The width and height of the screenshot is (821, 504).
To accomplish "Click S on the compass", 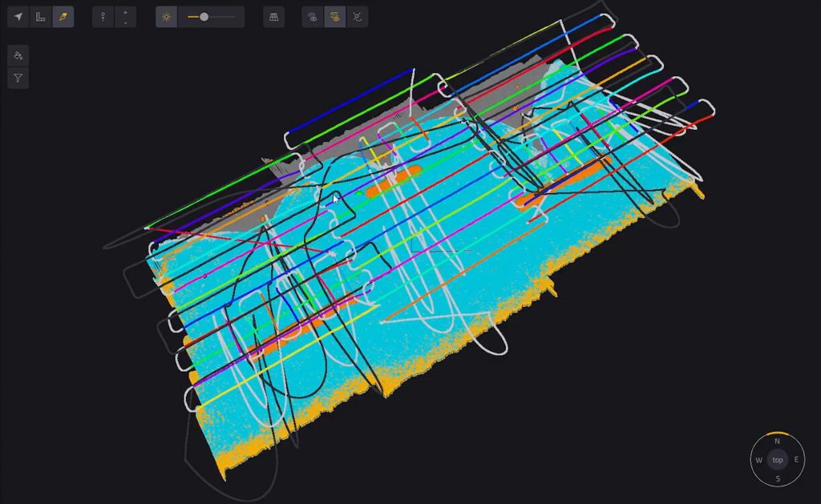I will tap(776, 479).
